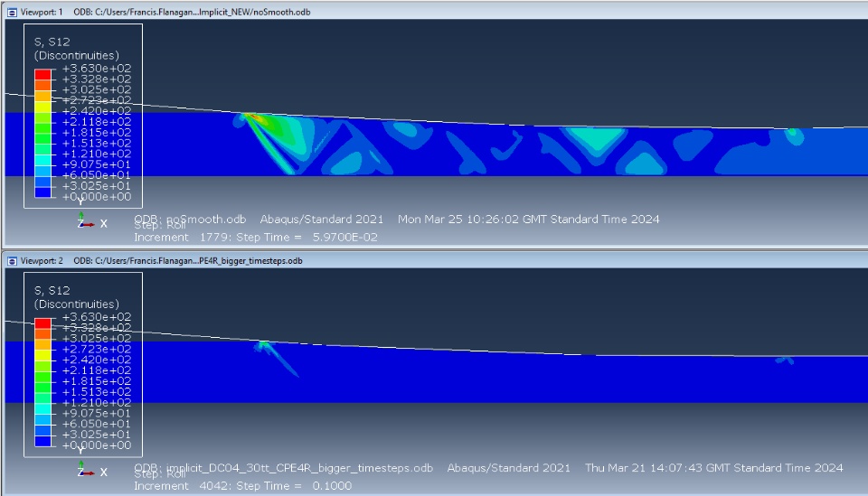Click the small green spot at right in Viewport 1
Screen dimensions: 868x496
point(792,134)
